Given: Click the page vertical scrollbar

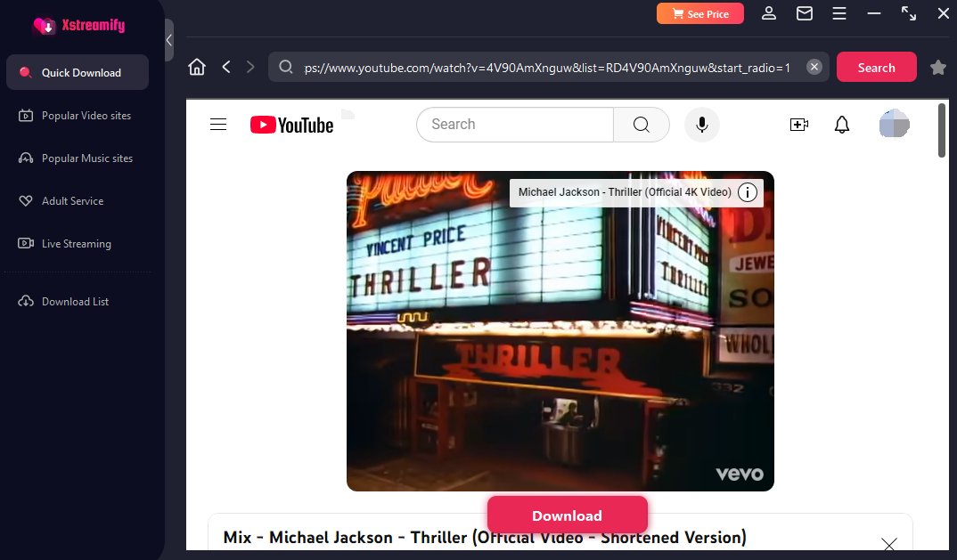Looking at the screenshot, I should (x=942, y=131).
